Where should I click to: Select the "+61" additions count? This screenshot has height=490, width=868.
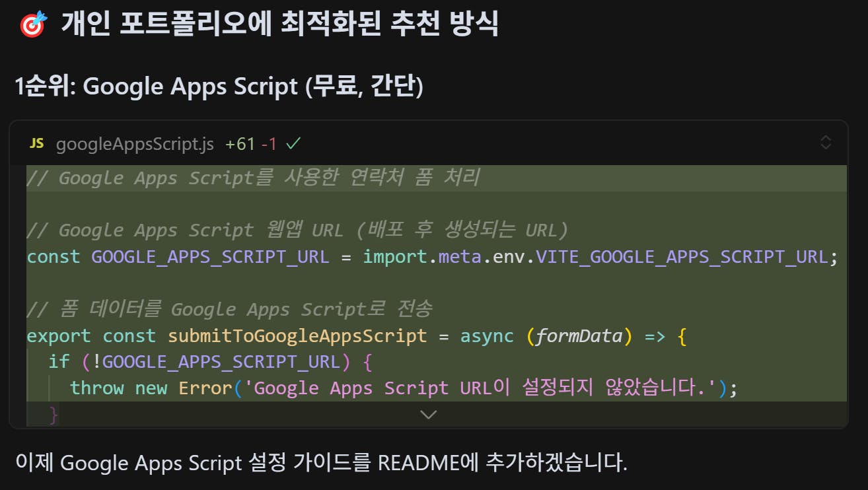point(240,143)
